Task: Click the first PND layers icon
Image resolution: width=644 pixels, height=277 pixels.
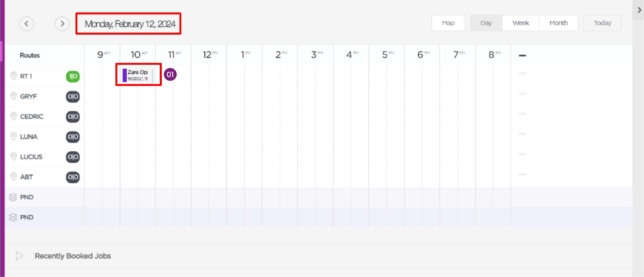Action: point(13,197)
